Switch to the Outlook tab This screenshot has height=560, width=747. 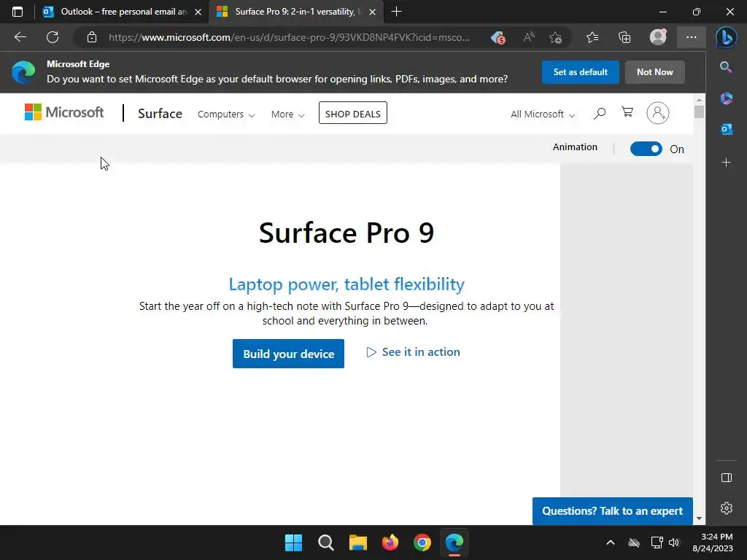pos(123,12)
